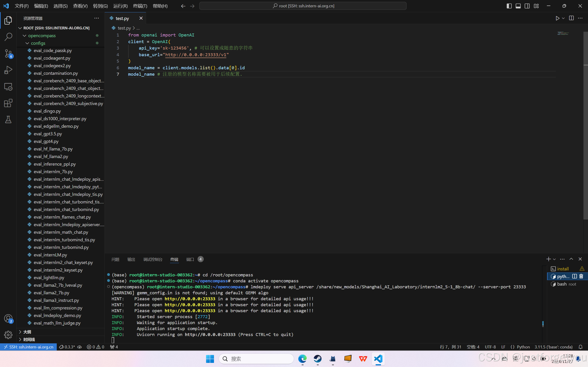
Task: Open the new terminal profile dropdown arrow
Action: coord(554,259)
